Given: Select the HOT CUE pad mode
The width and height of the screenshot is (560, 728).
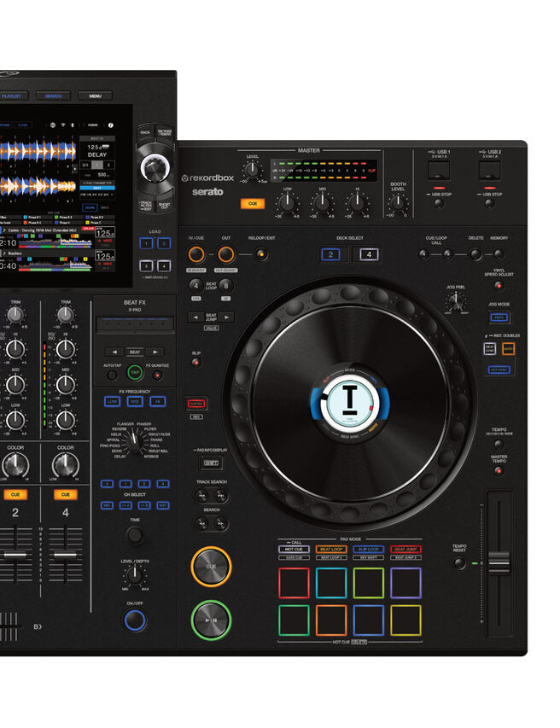Looking at the screenshot, I should click(x=294, y=549).
